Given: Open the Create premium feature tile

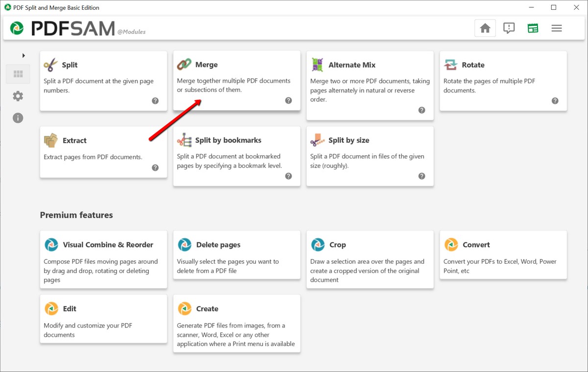Looking at the screenshot, I should pyautogui.click(x=237, y=323).
